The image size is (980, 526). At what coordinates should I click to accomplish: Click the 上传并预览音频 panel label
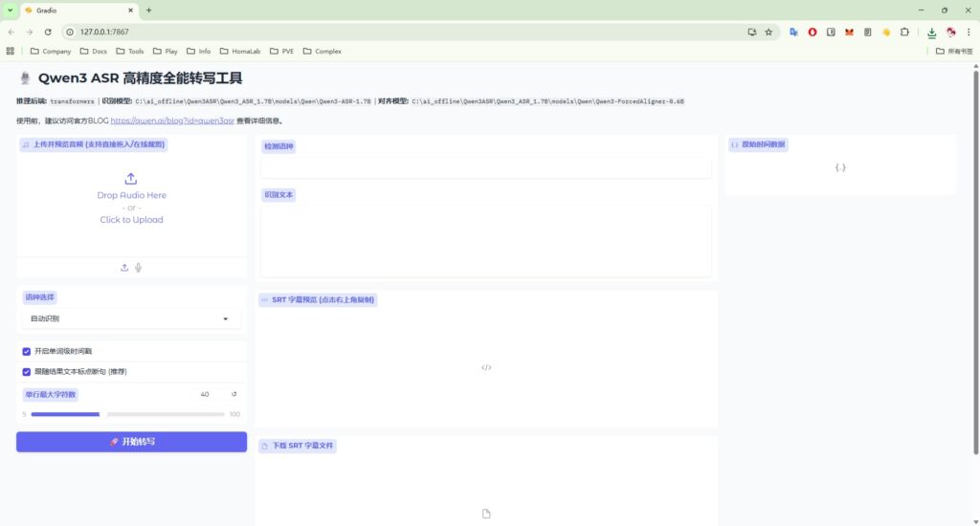pos(94,144)
